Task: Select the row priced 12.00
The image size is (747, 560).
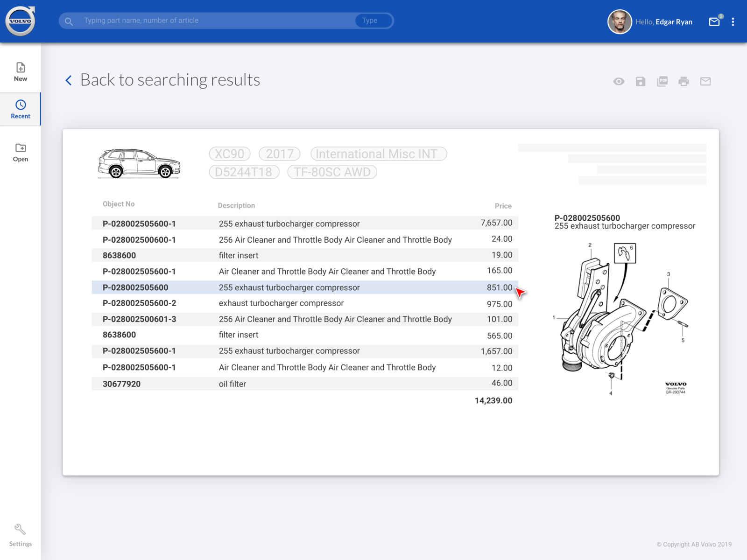Action: (305, 367)
